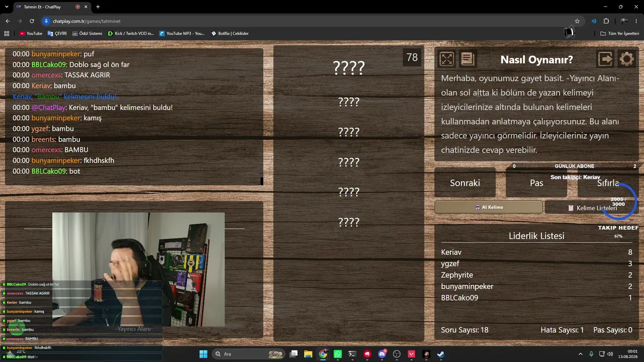Open Tüm Yer İşaretleri bookmarks folder

pyautogui.click(x=620, y=34)
